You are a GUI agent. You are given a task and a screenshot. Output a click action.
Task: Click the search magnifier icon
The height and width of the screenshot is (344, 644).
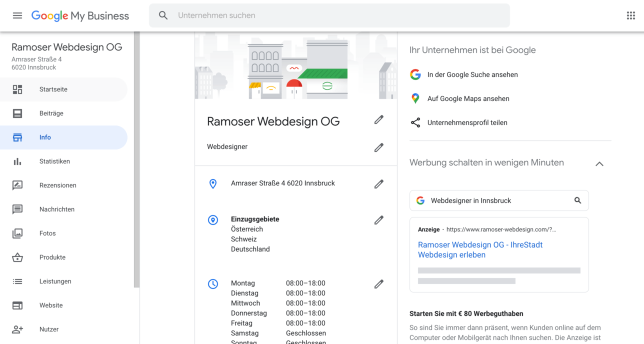pos(163,15)
